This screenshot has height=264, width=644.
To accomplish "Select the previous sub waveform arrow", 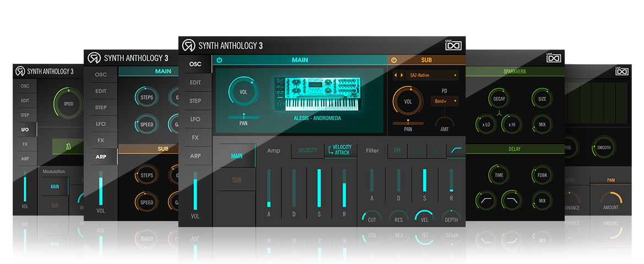I will tap(396, 75).
